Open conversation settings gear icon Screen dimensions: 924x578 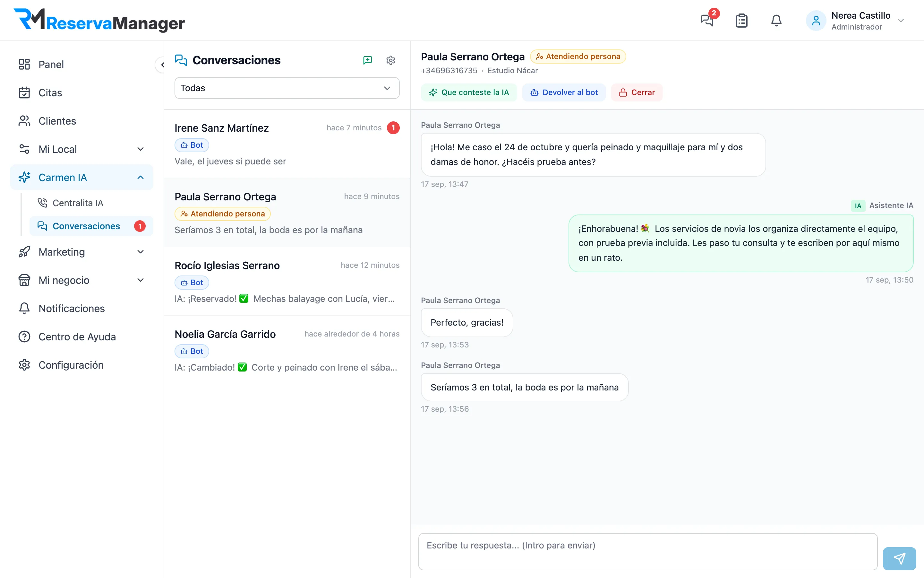point(390,60)
